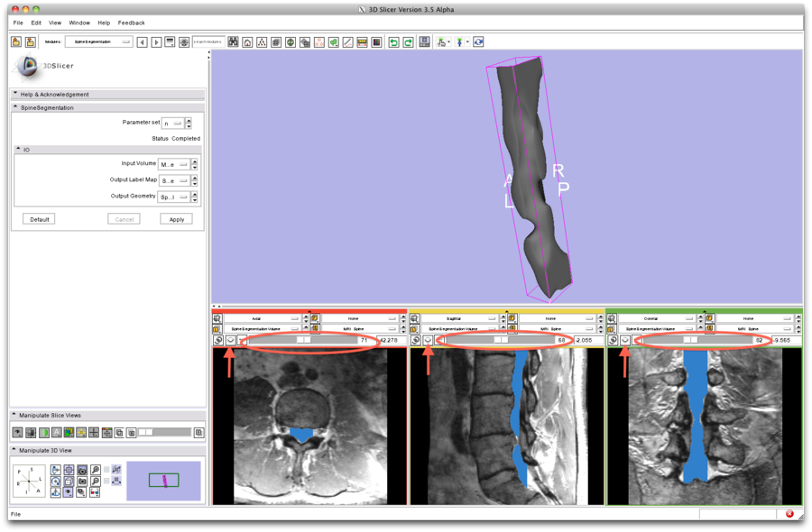This screenshot has height=532, width=812.
Task: Select the rotate view icon in Manipulate 3D View
Action: point(55,481)
